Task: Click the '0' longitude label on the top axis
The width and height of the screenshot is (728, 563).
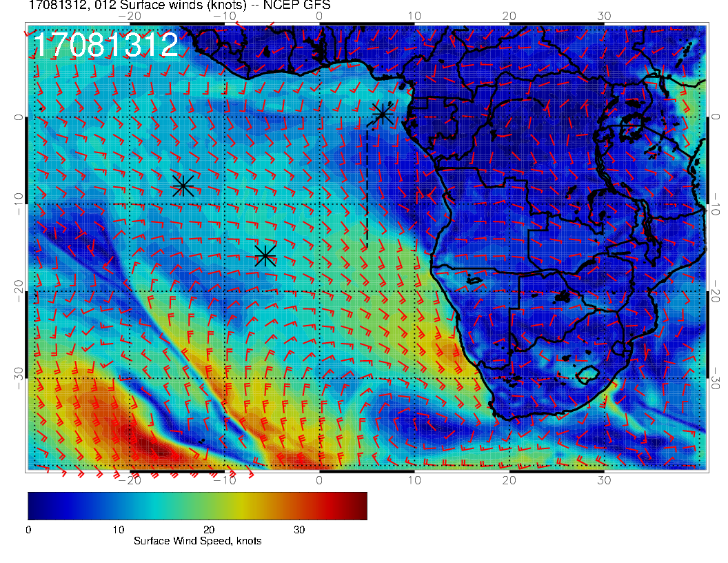Action: (x=319, y=16)
